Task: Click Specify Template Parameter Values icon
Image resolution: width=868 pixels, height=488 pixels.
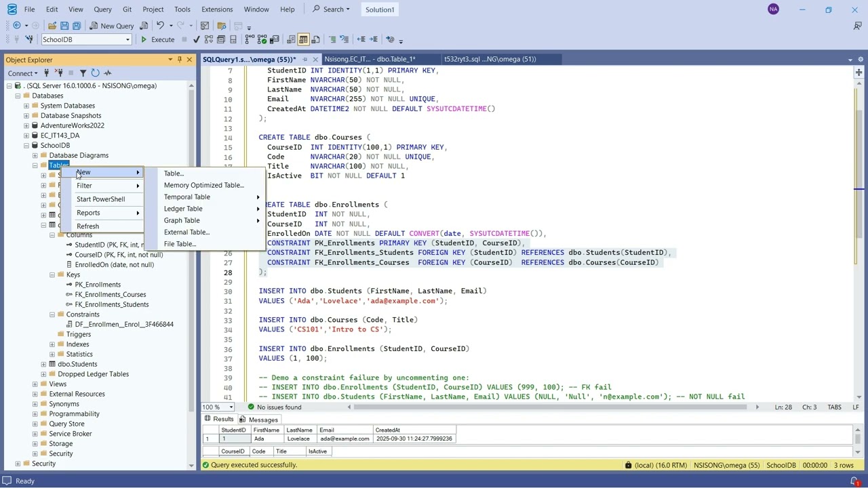Action: tap(390, 39)
